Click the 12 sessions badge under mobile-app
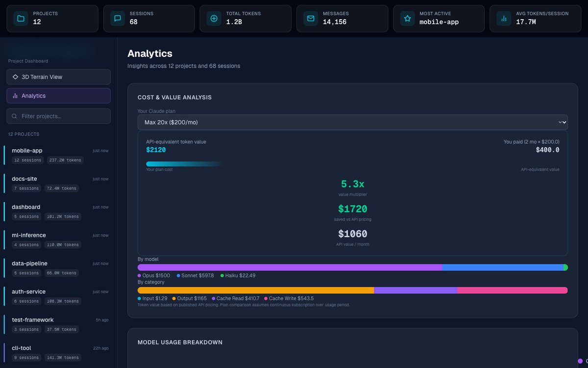The image size is (588, 368). (27, 160)
